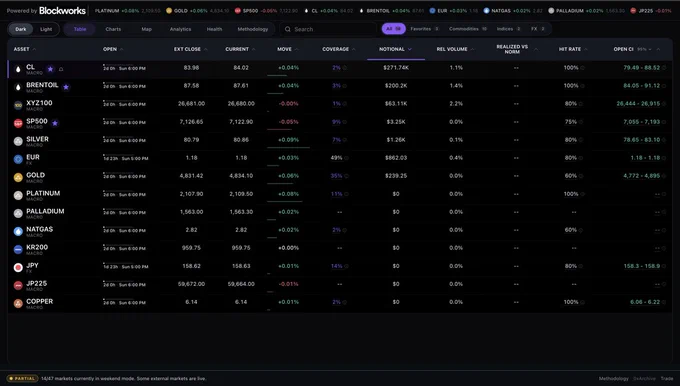Click info icon beside GOLD coverage 35%
This screenshot has height=386, width=680.
346,176
